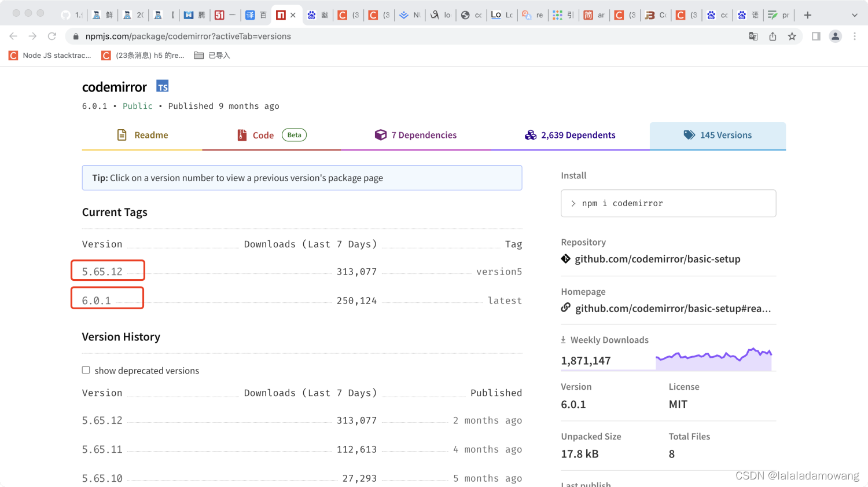Open version 5.65.10 in Version History

pos(102,478)
